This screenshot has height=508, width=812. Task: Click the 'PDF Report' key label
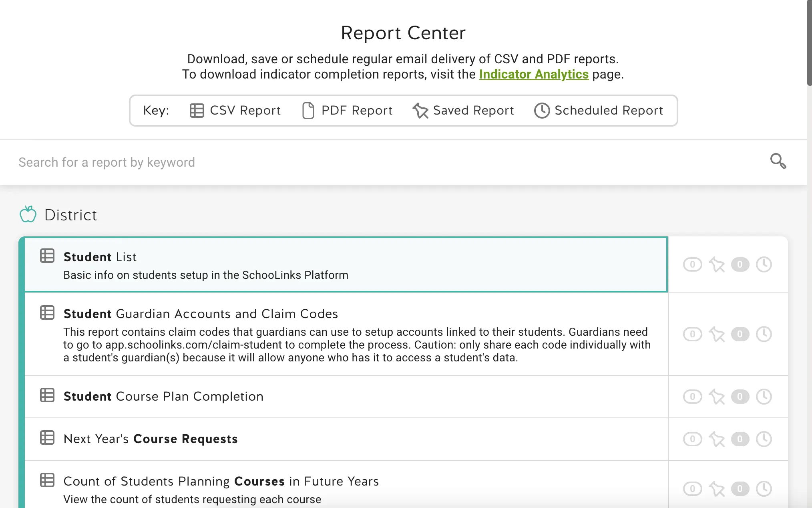(357, 110)
